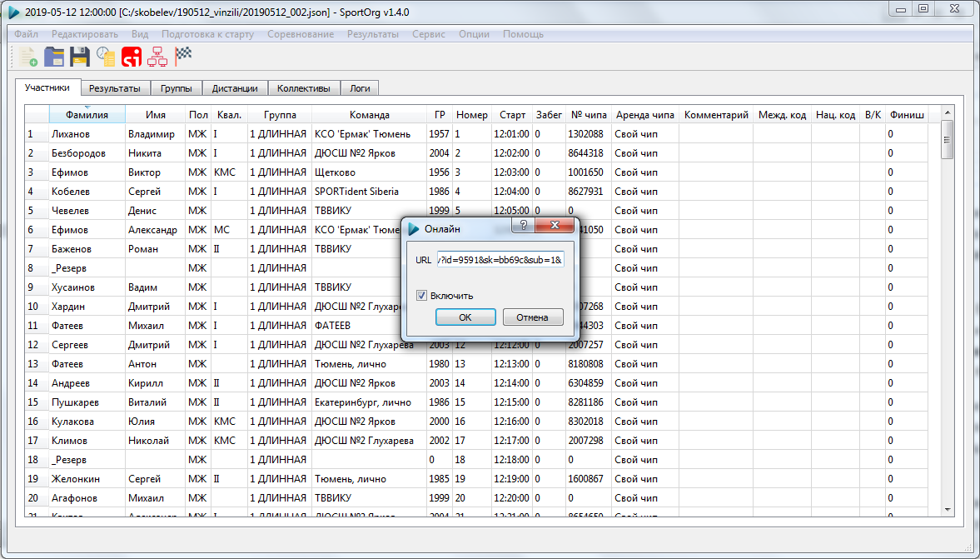Open the Сервис menu
980x559 pixels.
(x=429, y=34)
